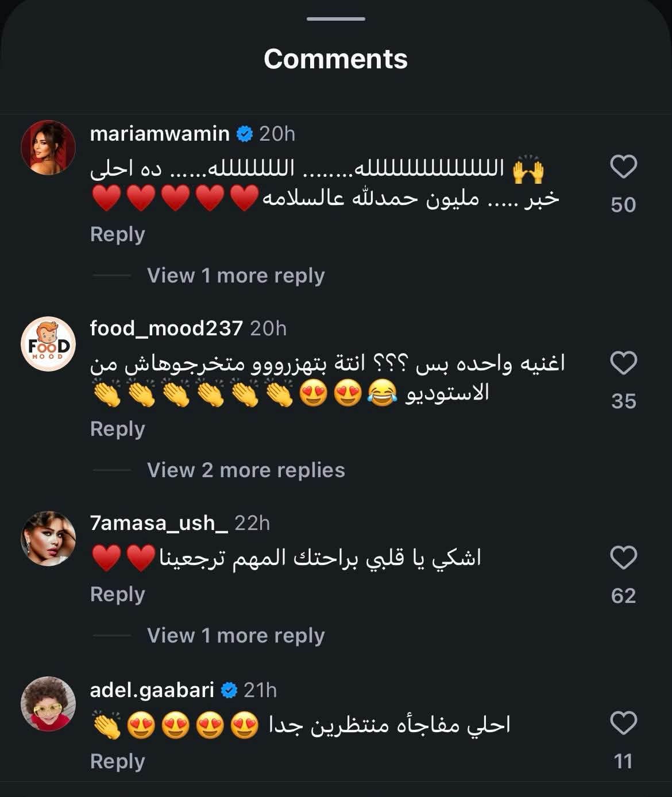The image size is (672, 797).
Task: Click the Comments header title
Action: [x=335, y=59]
